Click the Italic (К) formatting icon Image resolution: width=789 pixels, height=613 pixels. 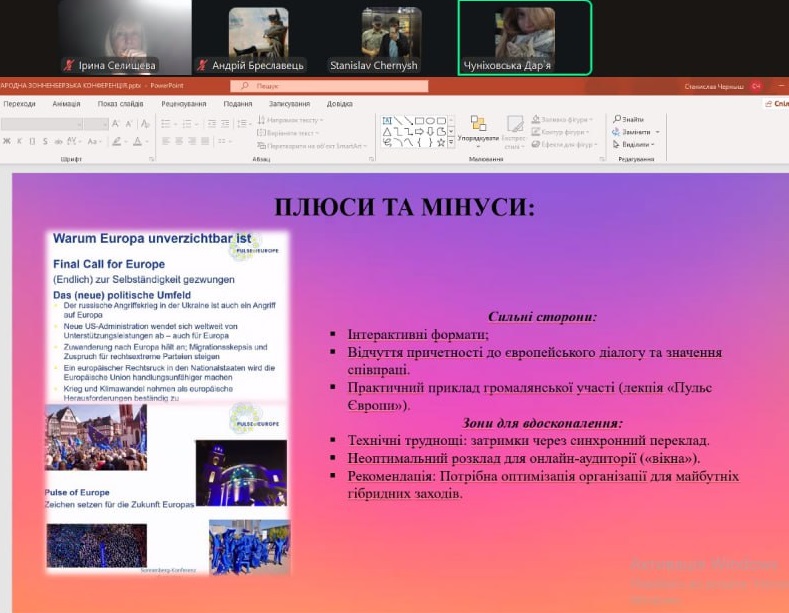[x=19, y=142]
